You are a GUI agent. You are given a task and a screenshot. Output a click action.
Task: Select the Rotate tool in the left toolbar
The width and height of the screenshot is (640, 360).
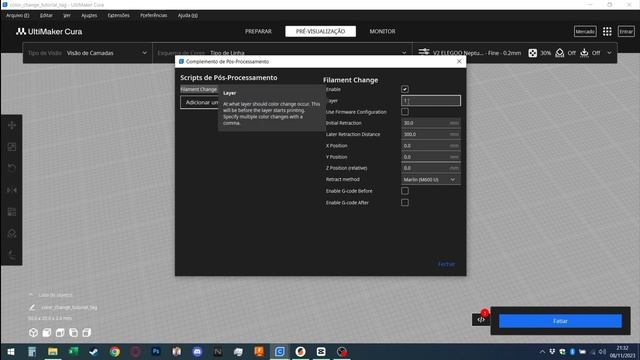(12, 168)
